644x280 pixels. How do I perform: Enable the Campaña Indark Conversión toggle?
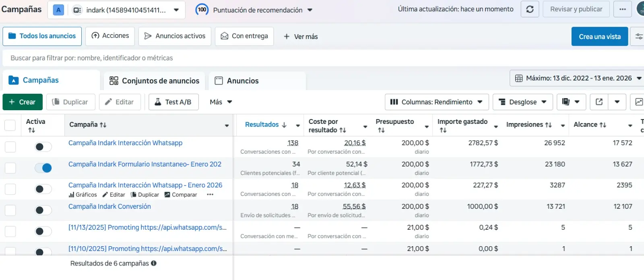pyautogui.click(x=43, y=210)
